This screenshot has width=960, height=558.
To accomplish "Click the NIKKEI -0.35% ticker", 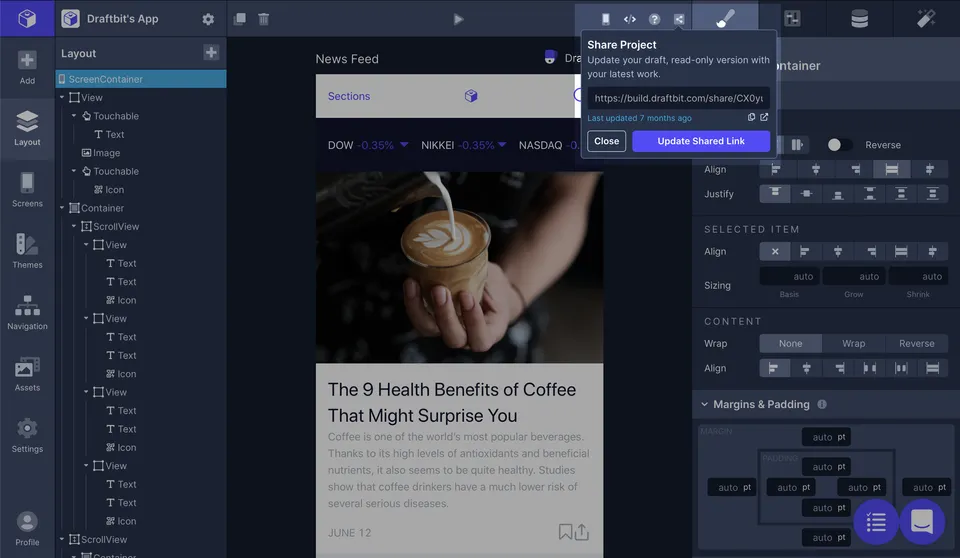I will point(463,145).
